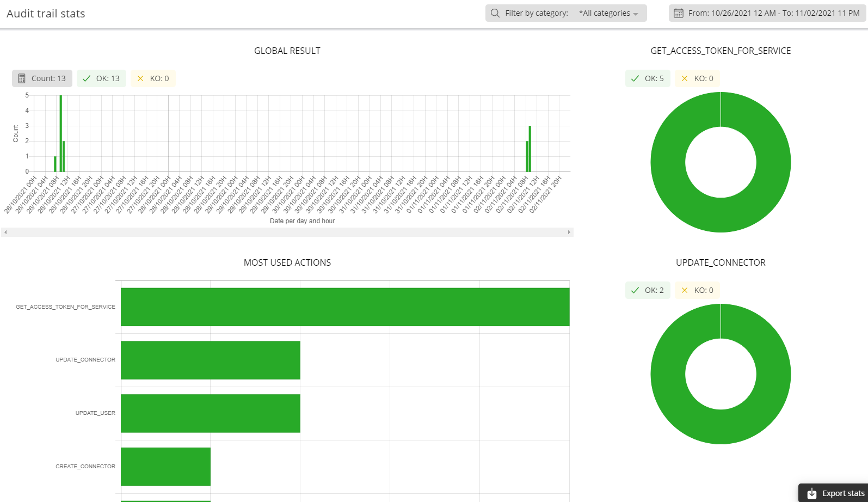868x502 pixels.
Task: Click the checkmark icon in Global Result OK: 13
Action: point(86,78)
